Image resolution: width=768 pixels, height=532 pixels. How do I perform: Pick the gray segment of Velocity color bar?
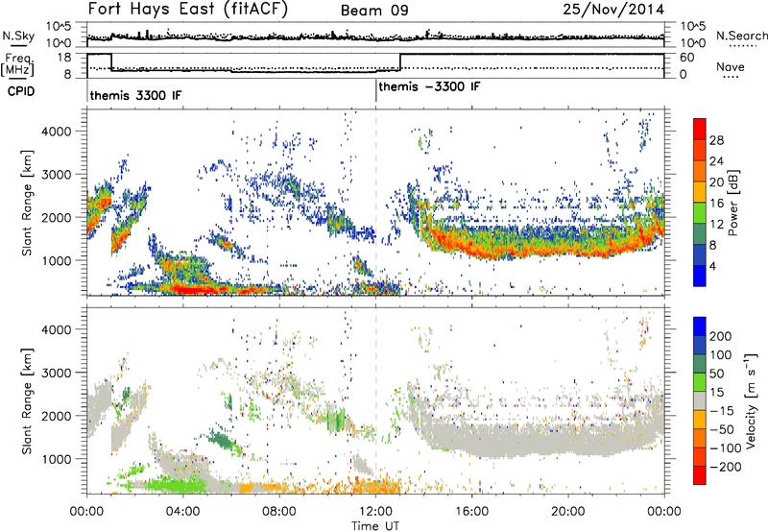[x=700, y=400]
